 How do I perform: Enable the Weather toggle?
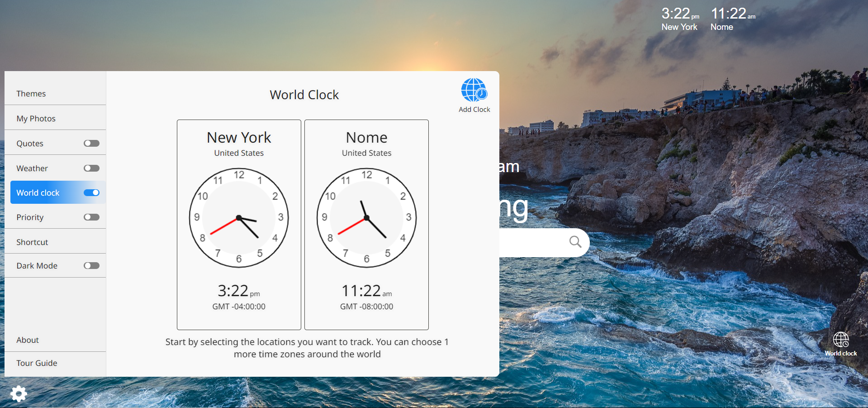click(x=91, y=168)
